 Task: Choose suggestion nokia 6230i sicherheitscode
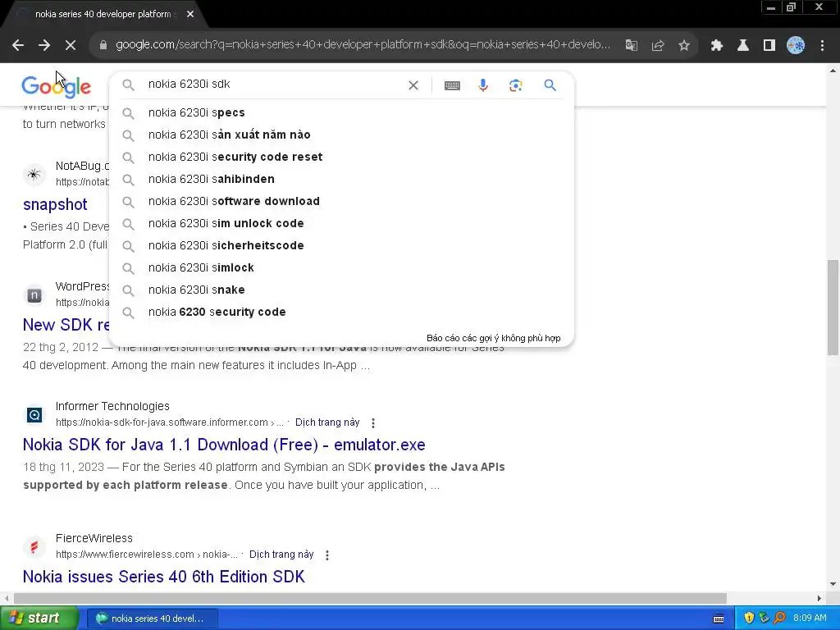pos(342,246)
